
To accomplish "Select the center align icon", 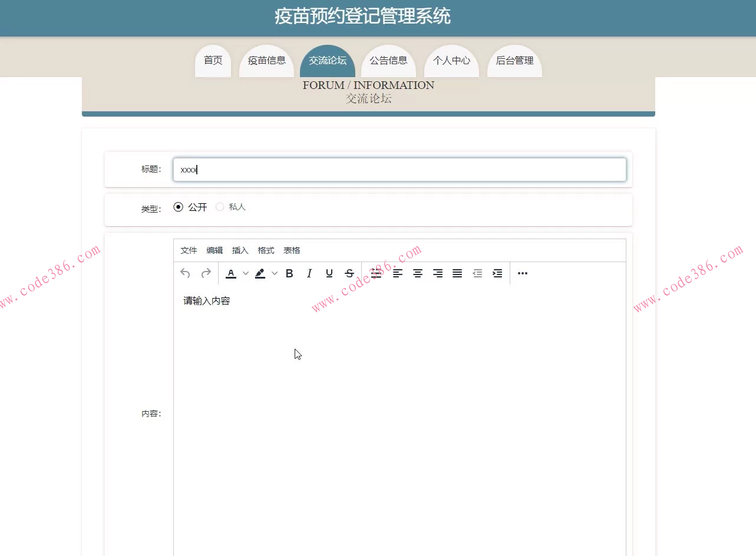I will click(418, 273).
